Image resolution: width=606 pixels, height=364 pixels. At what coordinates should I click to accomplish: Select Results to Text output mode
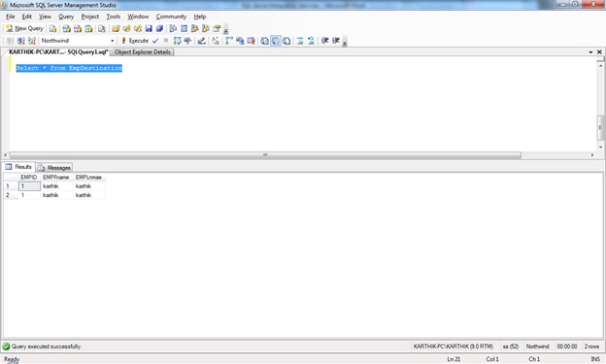(264, 41)
